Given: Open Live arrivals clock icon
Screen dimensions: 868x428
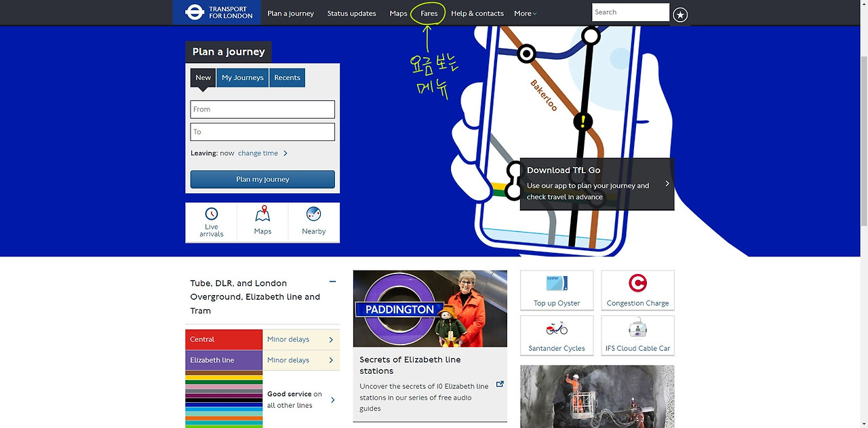Looking at the screenshot, I should click(212, 214).
